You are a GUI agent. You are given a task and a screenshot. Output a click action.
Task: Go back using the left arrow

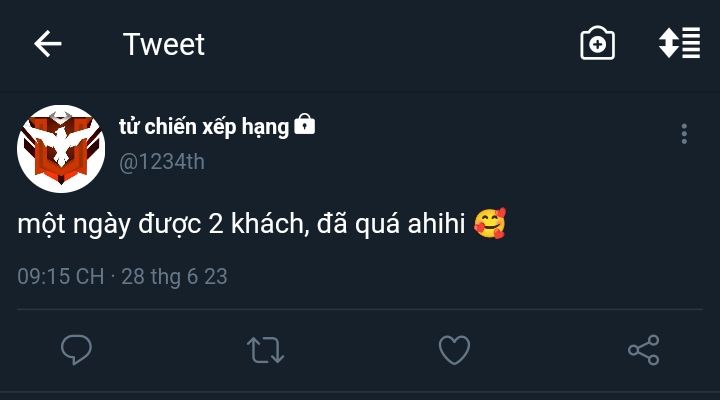click(48, 44)
